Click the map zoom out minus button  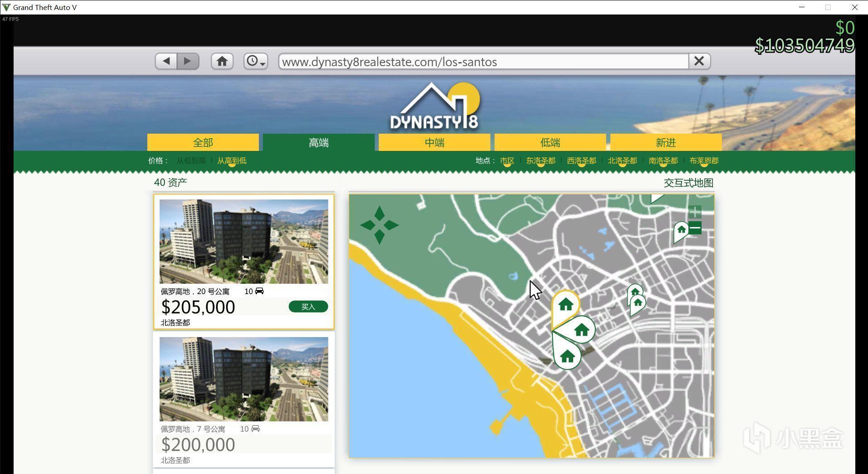coord(695,228)
